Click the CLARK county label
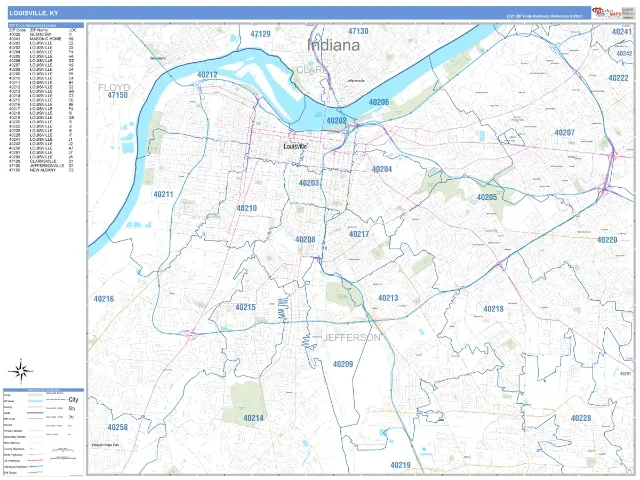 312,70
